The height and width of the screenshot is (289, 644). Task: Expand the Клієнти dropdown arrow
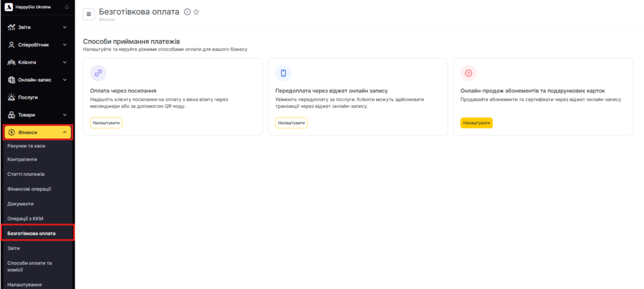(x=65, y=62)
